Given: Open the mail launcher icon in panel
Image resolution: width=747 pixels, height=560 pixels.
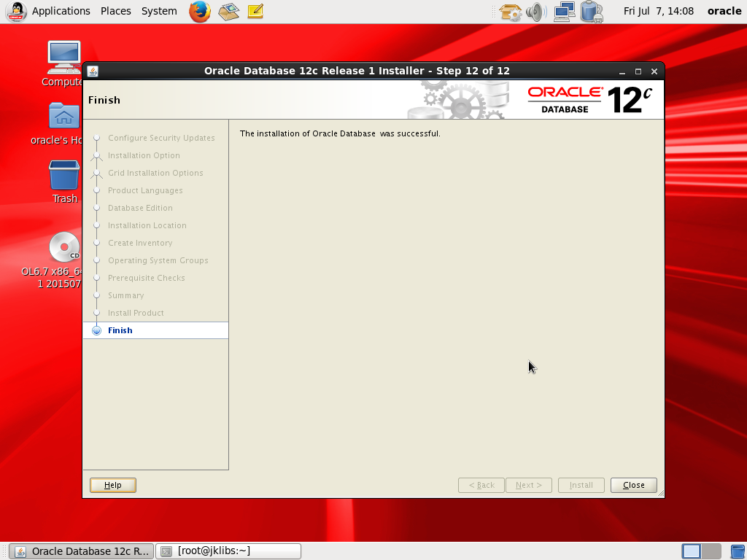Looking at the screenshot, I should point(228,12).
